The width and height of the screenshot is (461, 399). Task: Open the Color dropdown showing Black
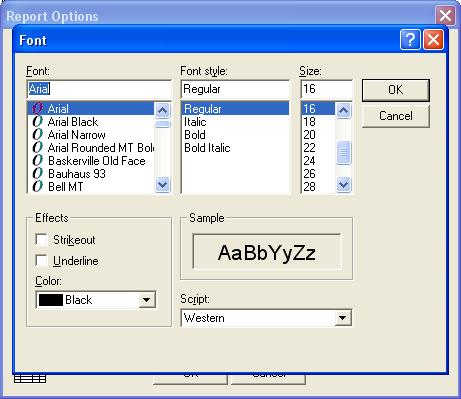pyautogui.click(x=146, y=300)
